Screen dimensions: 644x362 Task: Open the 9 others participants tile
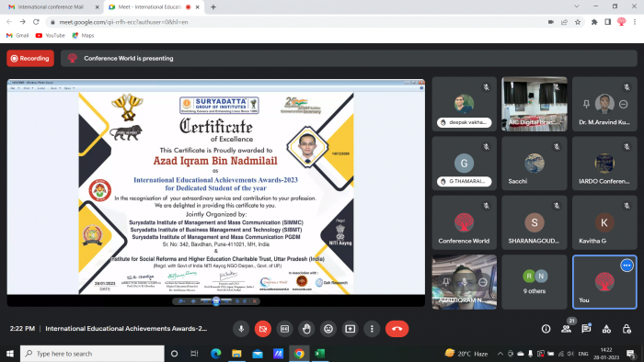[535, 282]
